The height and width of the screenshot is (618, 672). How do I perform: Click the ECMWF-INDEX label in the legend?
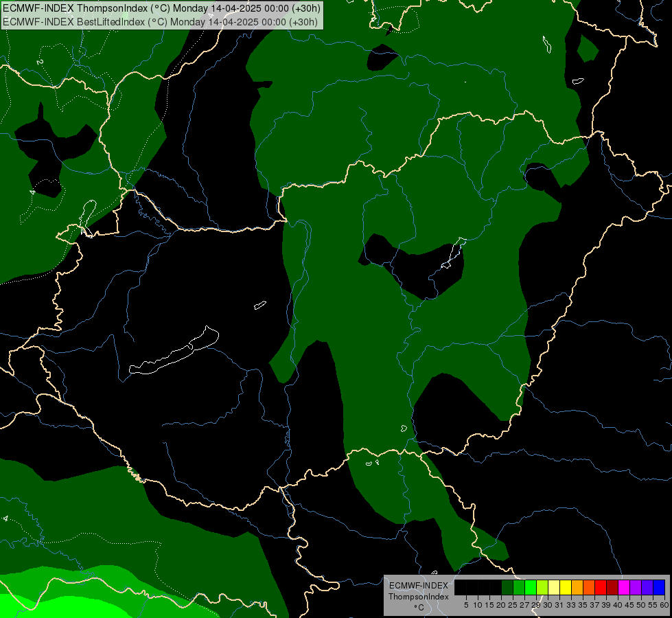tap(419, 586)
